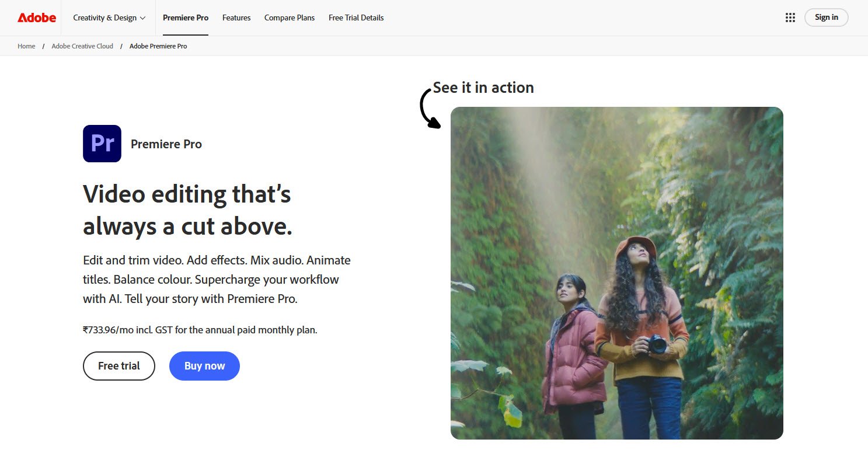Select the Premiere Pro nav tab
This screenshot has height=460, width=868.
pyautogui.click(x=186, y=18)
